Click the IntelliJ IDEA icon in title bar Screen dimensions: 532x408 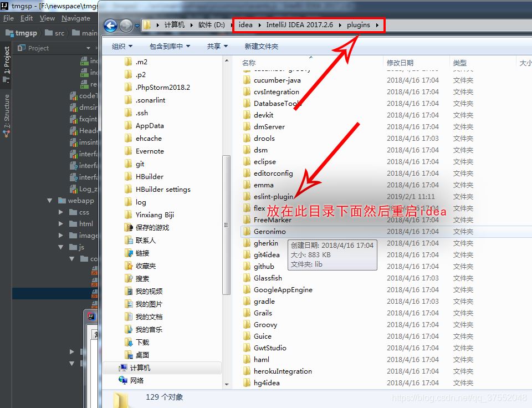pyautogui.click(x=5, y=7)
